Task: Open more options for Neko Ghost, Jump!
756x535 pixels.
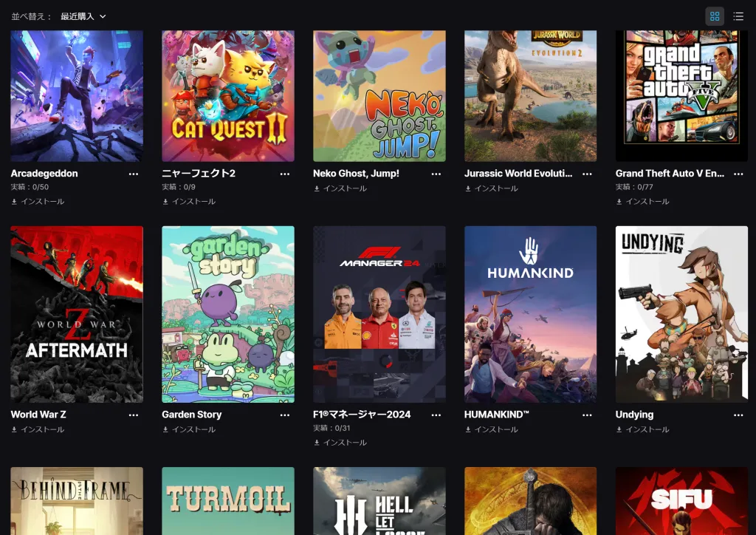Action: (x=436, y=174)
